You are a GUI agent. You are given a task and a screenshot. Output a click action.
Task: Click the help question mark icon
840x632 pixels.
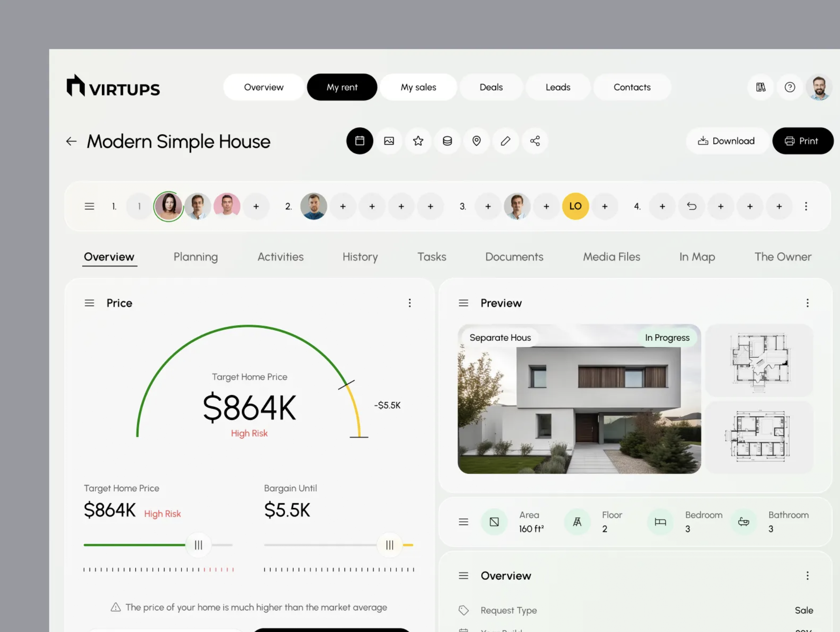coord(789,87)
